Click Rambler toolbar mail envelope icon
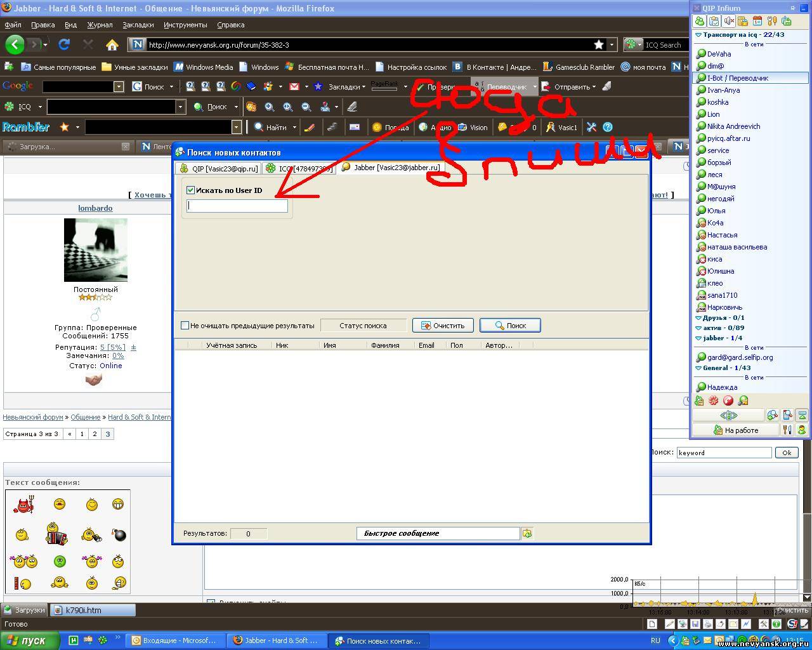The image size is (812, 650). click(x=355, y=127)
